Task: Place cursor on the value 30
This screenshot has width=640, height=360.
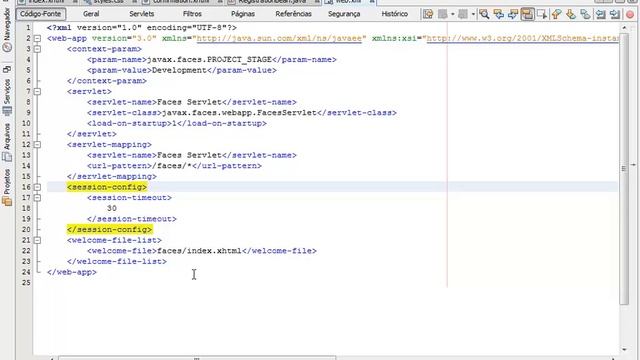Action: pos(112,208)
